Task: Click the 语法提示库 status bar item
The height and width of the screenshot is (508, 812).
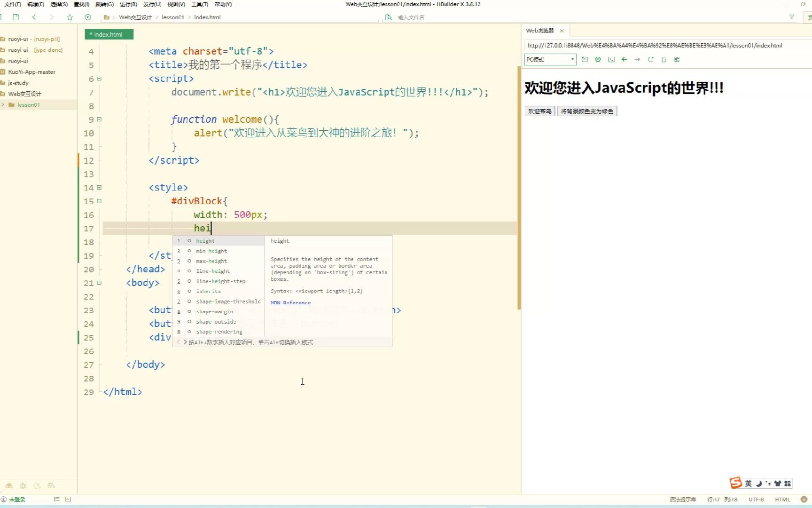Action: coord(682,500)
